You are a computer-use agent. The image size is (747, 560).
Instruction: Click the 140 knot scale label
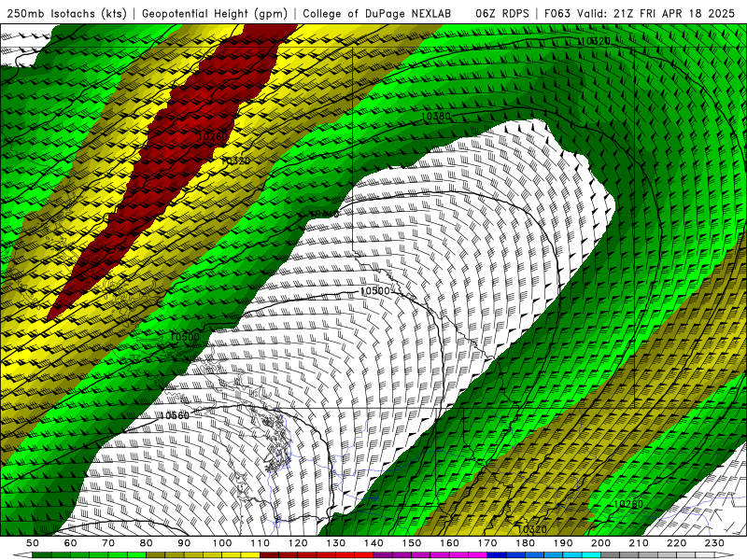coord(373,543)
